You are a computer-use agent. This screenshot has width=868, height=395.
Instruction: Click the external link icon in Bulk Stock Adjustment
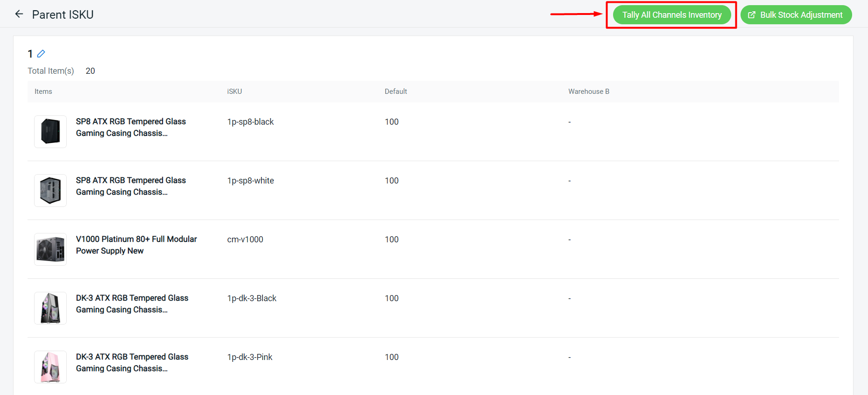[x=752, y=15]
